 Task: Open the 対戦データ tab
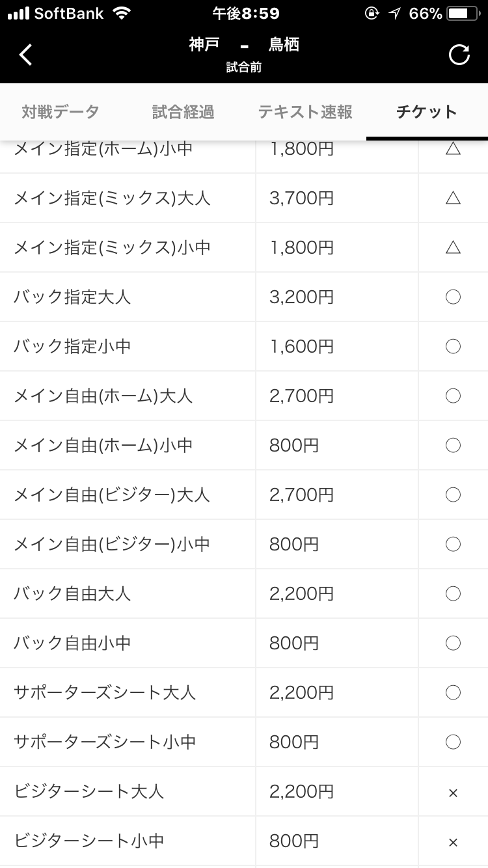coord(60,112)
